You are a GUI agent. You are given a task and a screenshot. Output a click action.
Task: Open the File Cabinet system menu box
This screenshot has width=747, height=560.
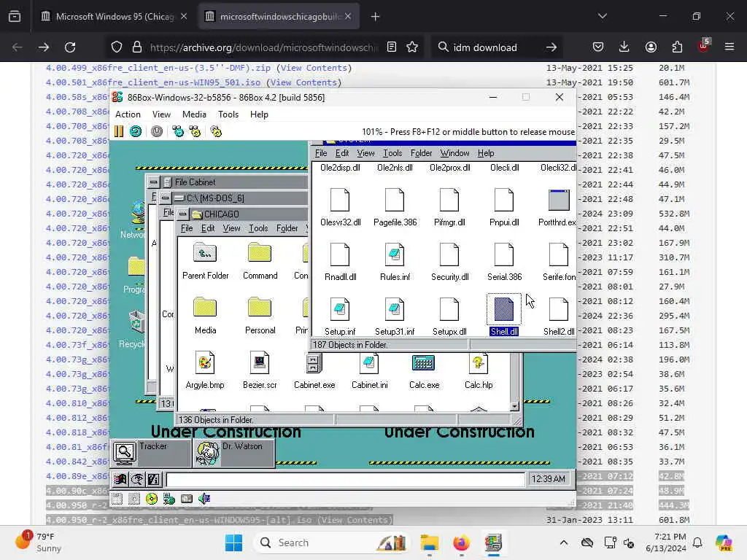[x=153, y=182]
